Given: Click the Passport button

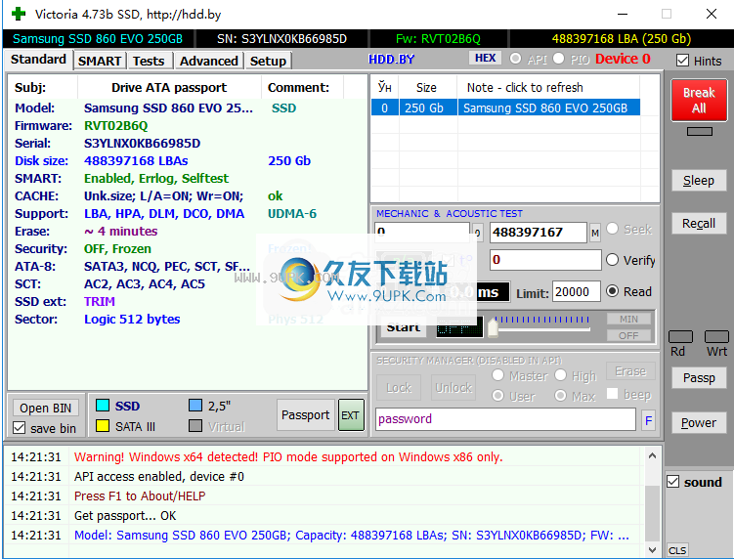Looking at the screenshot, I should (x=306, y=414).
